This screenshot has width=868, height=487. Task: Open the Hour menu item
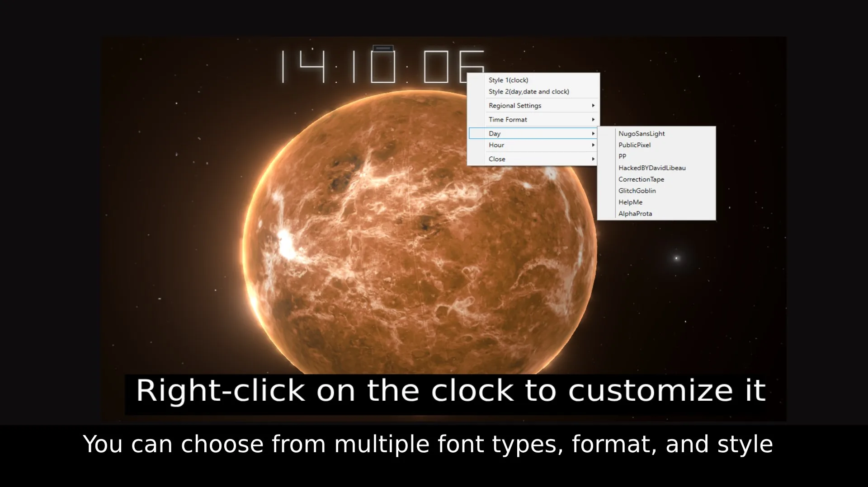(x=533, y=145)
